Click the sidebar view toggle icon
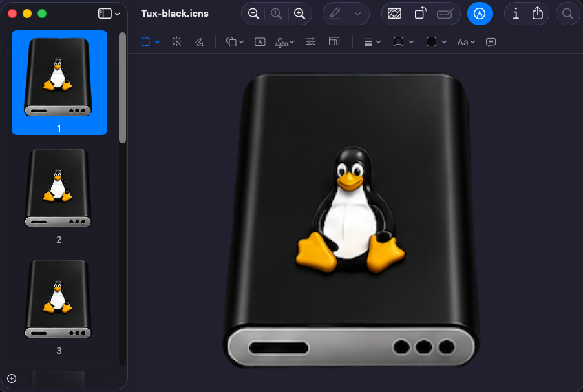 105,14
